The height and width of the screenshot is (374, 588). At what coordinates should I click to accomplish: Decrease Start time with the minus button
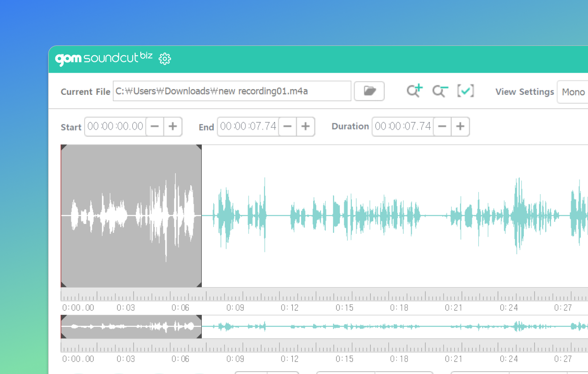point(155,126)
